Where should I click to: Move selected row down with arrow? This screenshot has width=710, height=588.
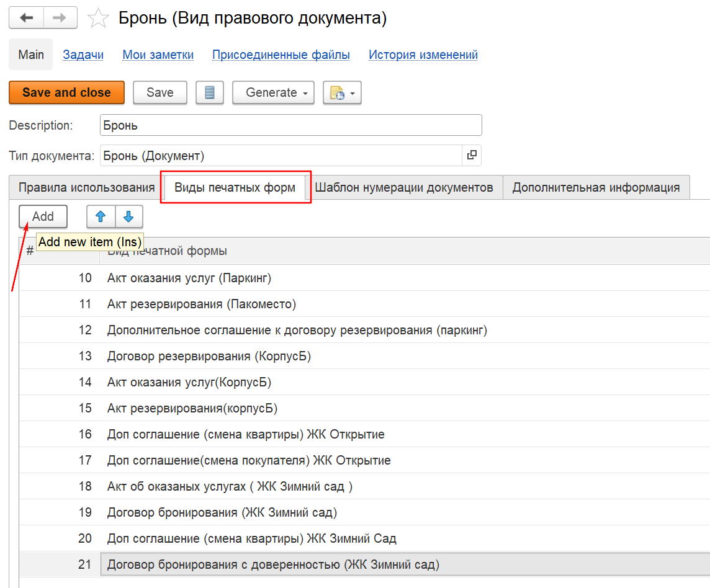128,216
